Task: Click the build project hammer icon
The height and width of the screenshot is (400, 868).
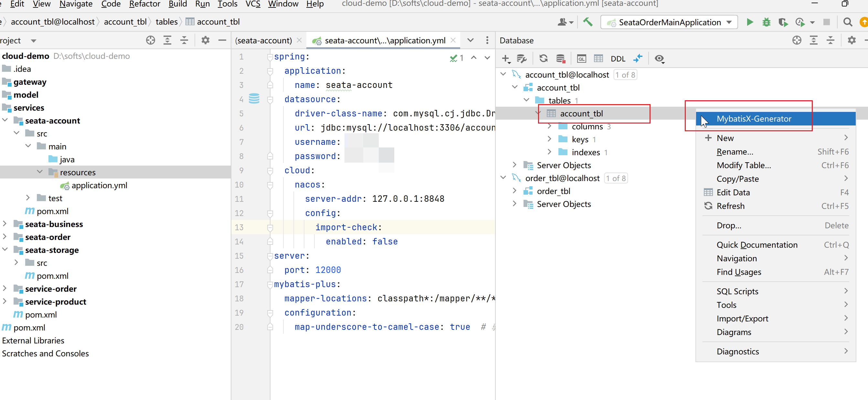Action: coord(588,22)
